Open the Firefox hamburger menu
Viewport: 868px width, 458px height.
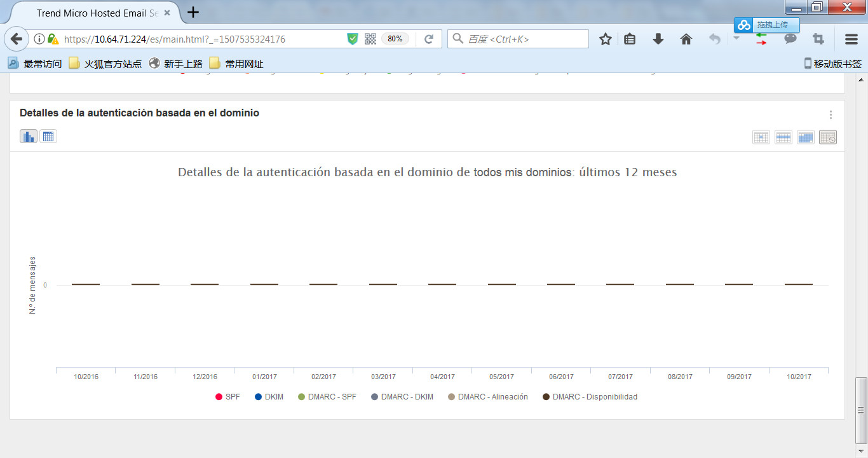point(851,39)
